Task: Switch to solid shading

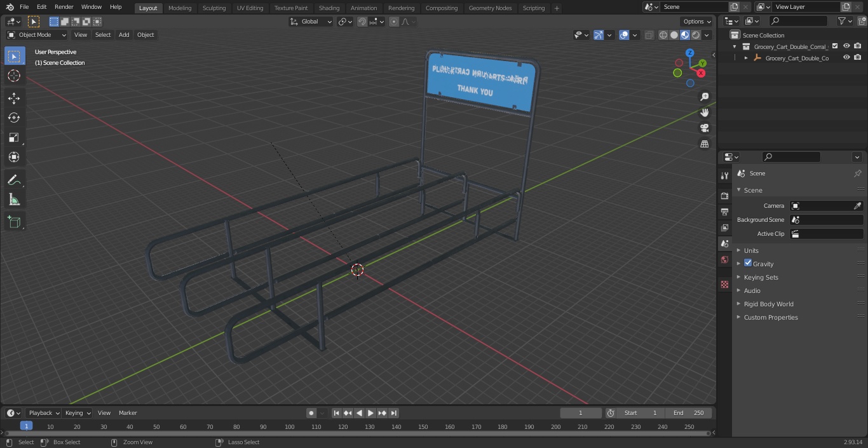Action: point(674,35)
